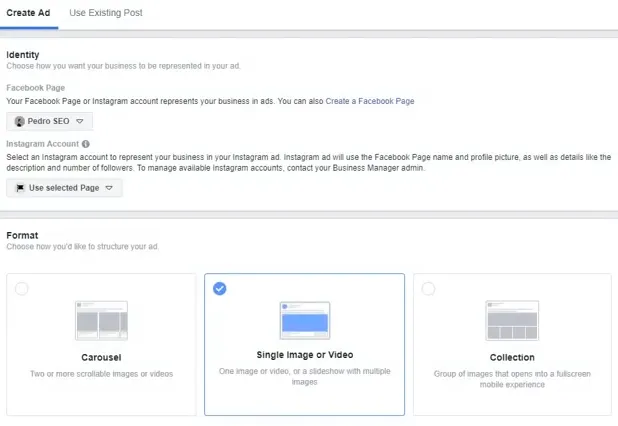
Task: Click the Identity section heading
Action: (22, 55)
